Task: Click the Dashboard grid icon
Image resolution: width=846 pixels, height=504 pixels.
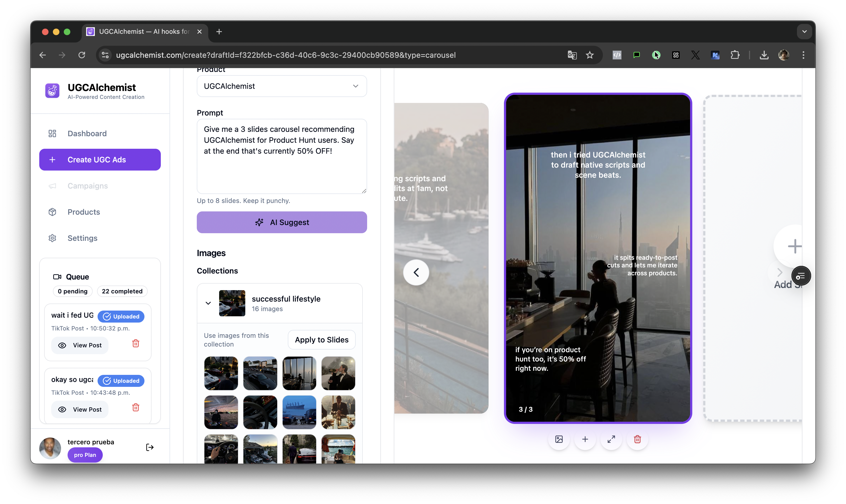Action: (52, 133)
